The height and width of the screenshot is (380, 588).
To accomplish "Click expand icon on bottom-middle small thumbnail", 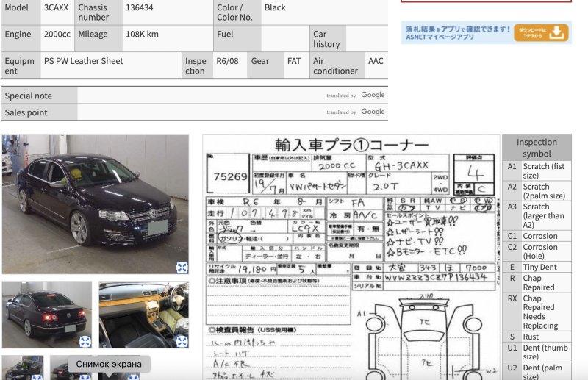I will [85, 377].
